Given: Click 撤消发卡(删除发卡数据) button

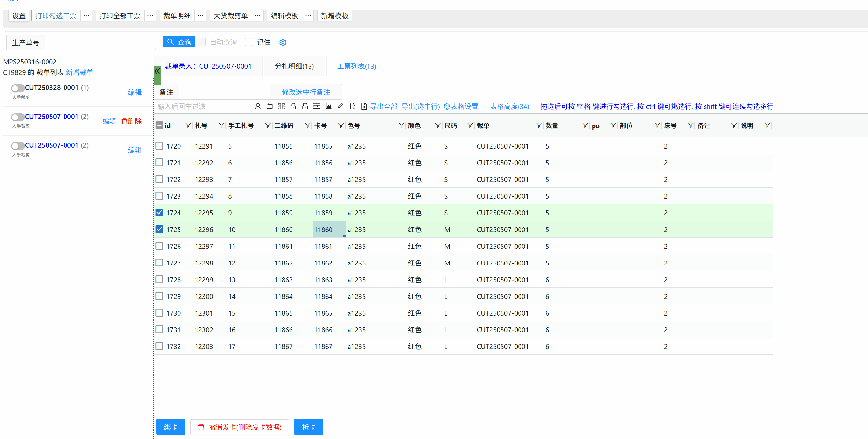Looking at the screenshot, I should (240, 427).
